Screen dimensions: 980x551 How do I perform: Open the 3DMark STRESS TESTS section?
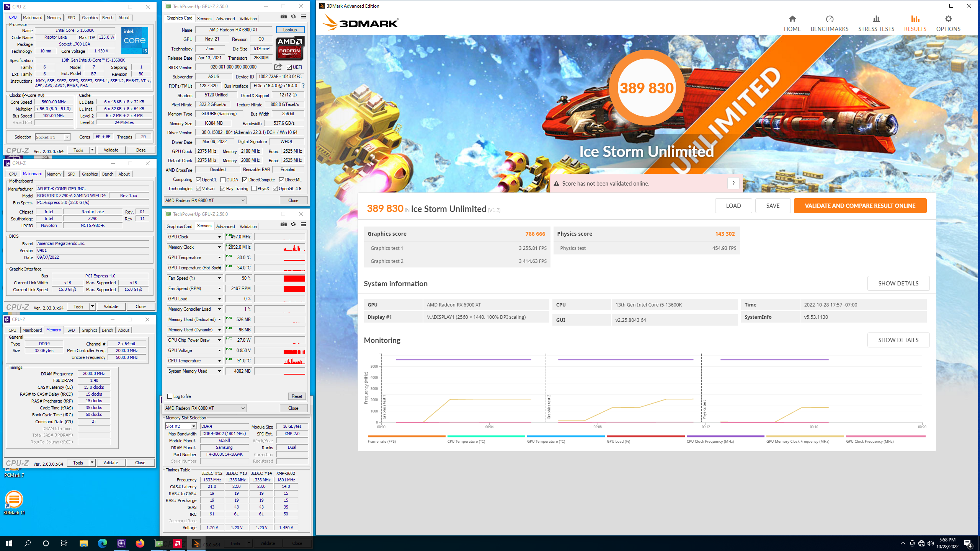tap(876, 23)
